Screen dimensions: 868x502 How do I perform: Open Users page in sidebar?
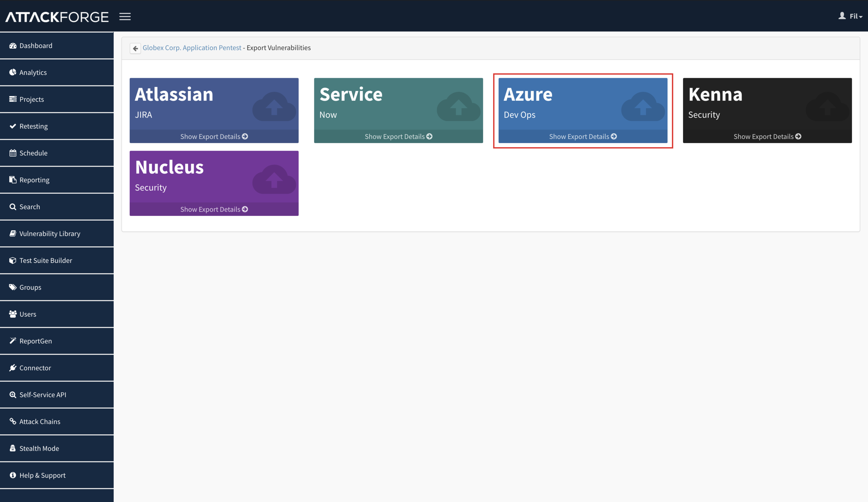[57, 314]
